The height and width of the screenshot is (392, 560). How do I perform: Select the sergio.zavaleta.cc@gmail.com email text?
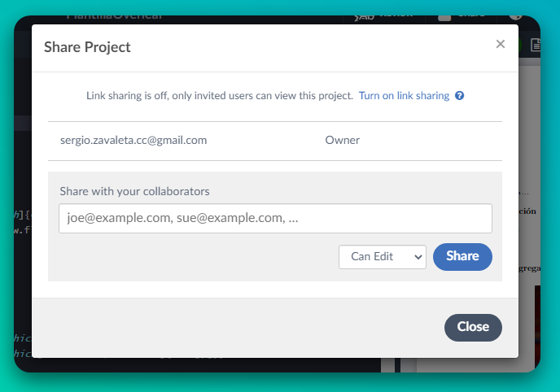(133, 140)
